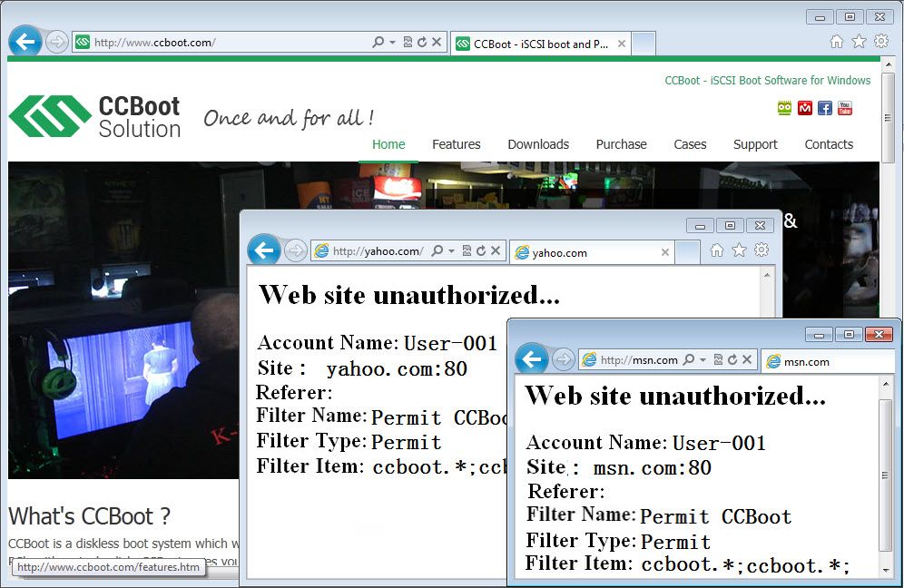Click forward arrow in msn.com window
Viewport: 904px width, 588px height.
(564, 359)
